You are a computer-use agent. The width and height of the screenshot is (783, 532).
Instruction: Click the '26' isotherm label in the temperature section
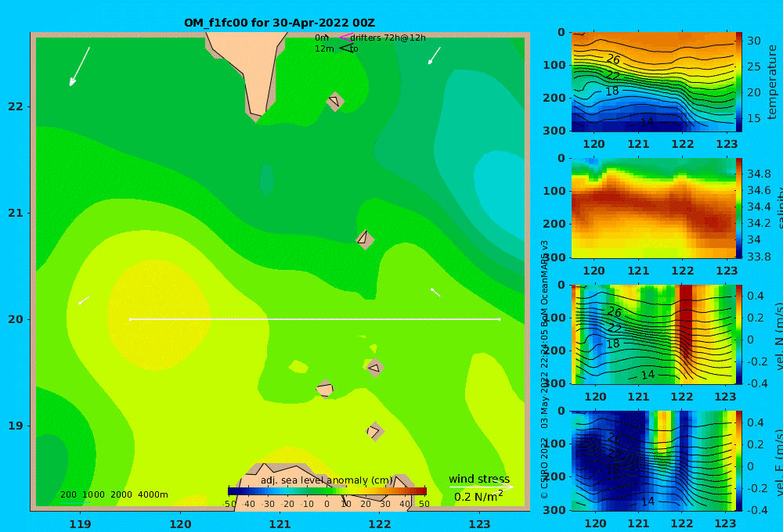613,59
